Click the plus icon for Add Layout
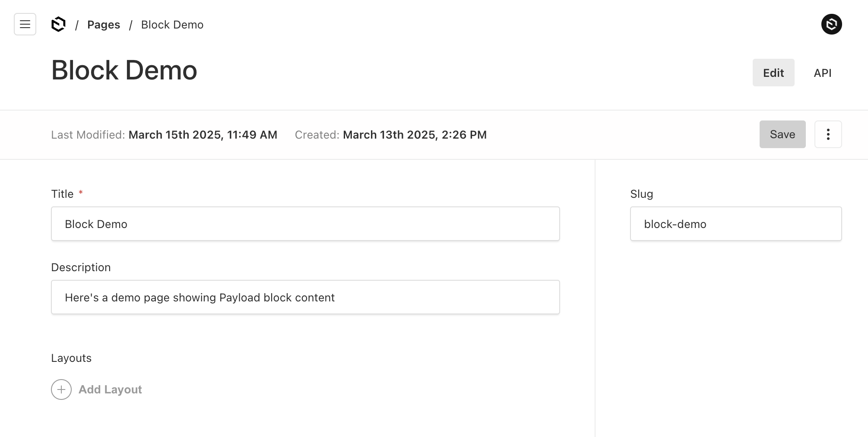The width and height of the screenshot is (868, 437). tap(61, 389)
